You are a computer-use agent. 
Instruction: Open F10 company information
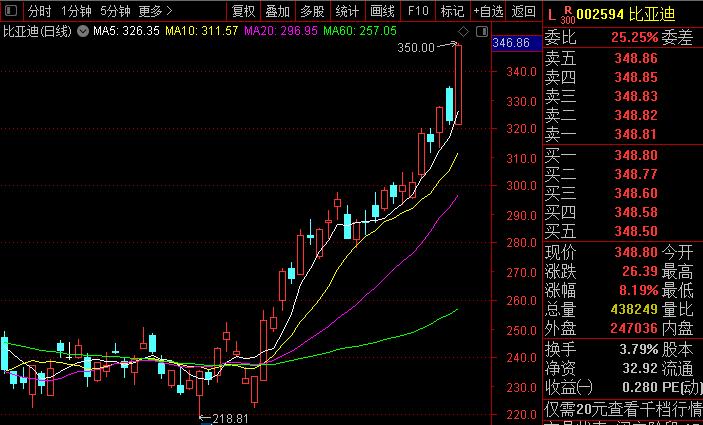417,11
